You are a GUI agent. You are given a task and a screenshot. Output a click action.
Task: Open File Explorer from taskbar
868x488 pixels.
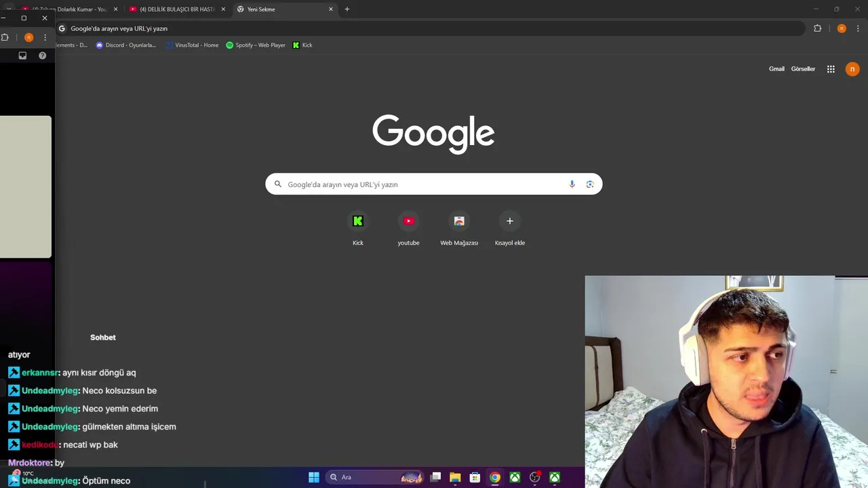tap(455, 477)
